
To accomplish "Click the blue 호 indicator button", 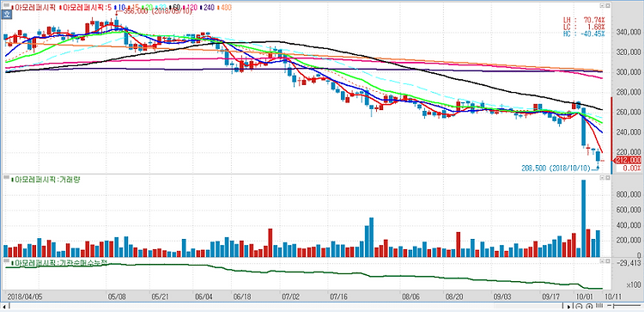I will [x=7, y=15].
